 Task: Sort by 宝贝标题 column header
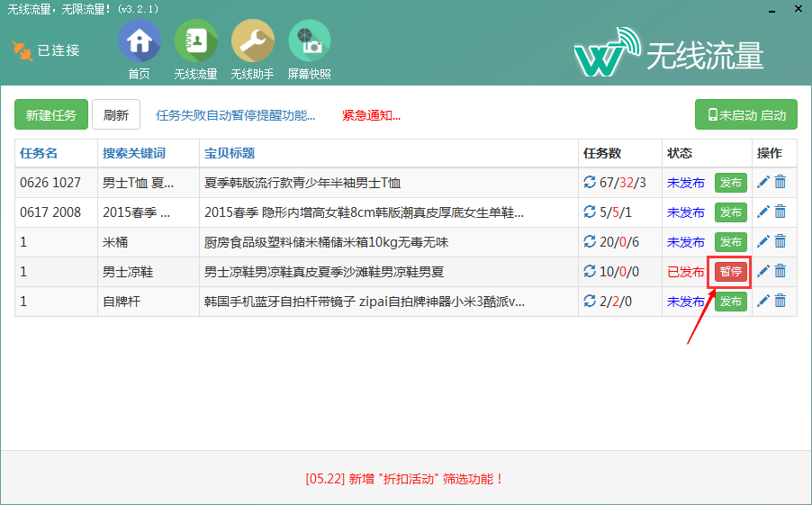(230, 153)
